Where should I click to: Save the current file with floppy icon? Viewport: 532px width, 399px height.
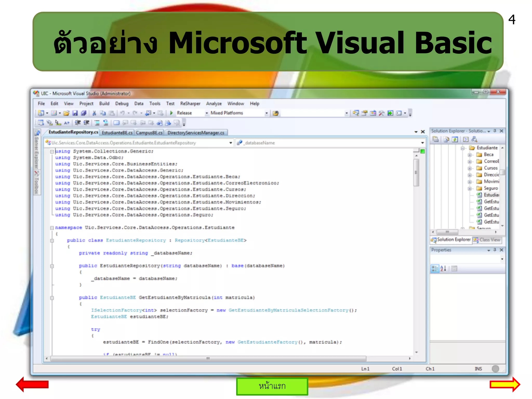click(75, 113)
